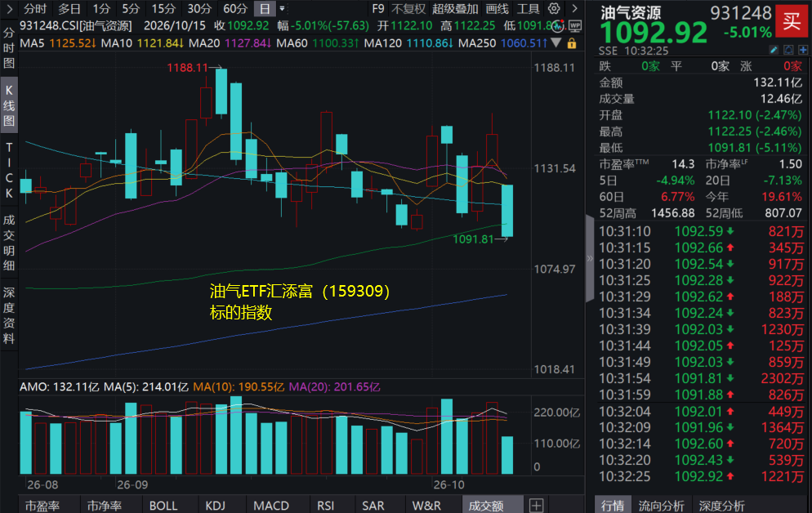The width and height of the screenshot is (812, 513).
Task: Select the 30分 period
Action: coord(199,9)
